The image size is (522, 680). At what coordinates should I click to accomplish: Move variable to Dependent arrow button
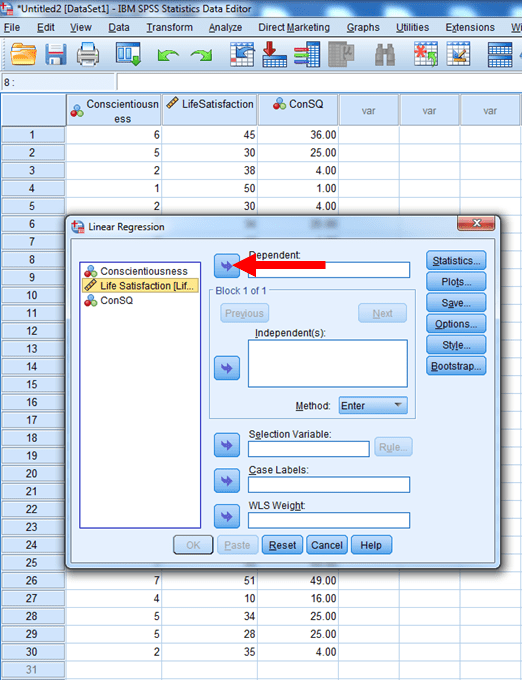pyautogui.click(x=227, y=266)
